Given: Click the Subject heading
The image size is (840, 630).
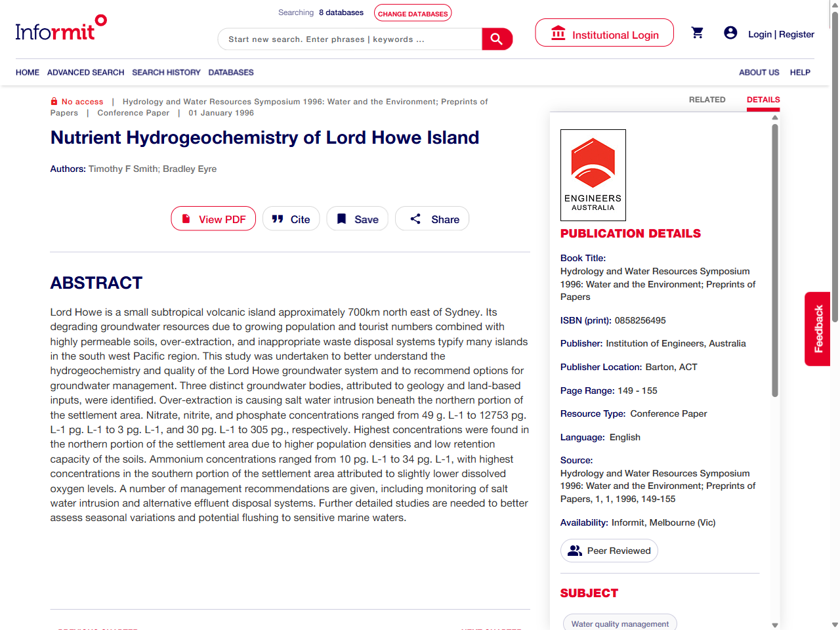Looking at the screenshot, I should [589, 593].
